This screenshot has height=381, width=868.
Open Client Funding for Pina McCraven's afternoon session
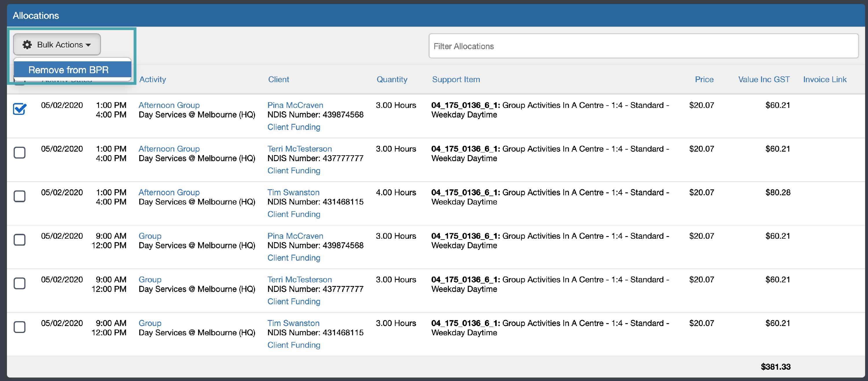click(x=293, y=127)
